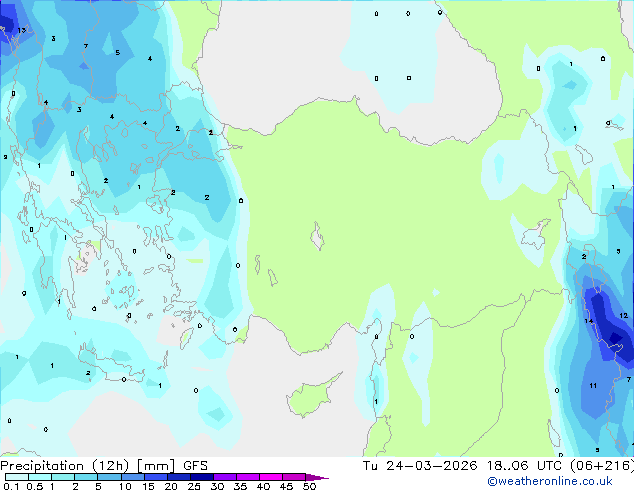Click the weatheronline.co.uk link
The image size is (634, 490).
550,481
